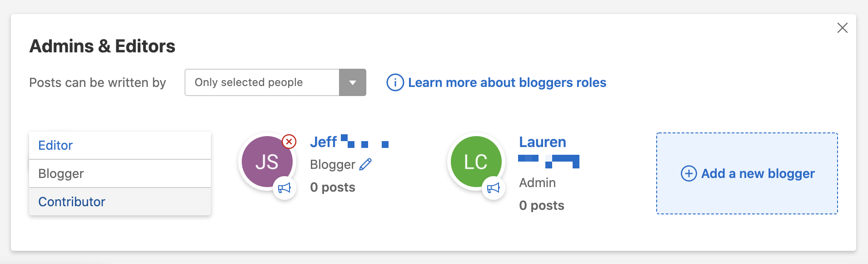Screen dimensions: 868x264
Task: Dismiss the Admins & Editors dialog
Action: [843, 28]
